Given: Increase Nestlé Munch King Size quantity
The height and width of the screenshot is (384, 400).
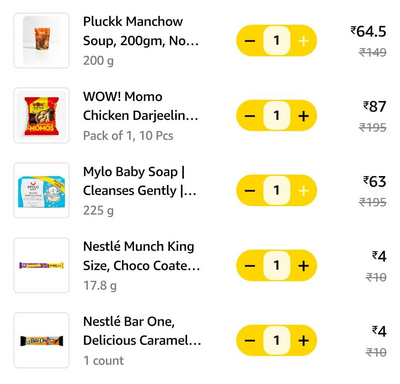Looking at the screenshot, I should 303,265.
